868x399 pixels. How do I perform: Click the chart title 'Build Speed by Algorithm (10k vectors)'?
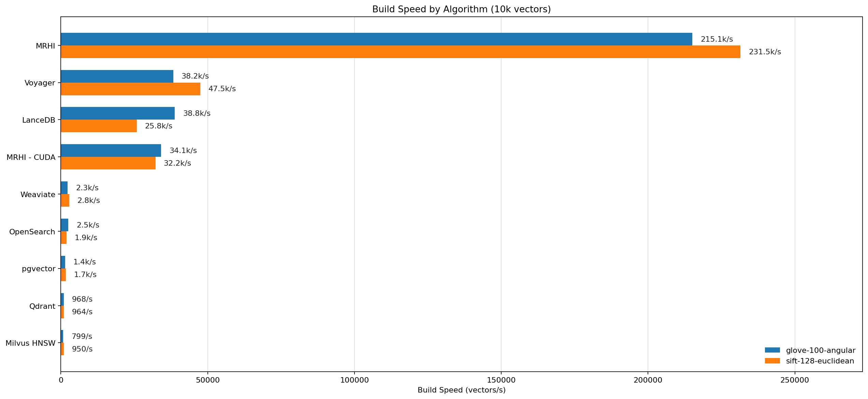coord(461,9)
